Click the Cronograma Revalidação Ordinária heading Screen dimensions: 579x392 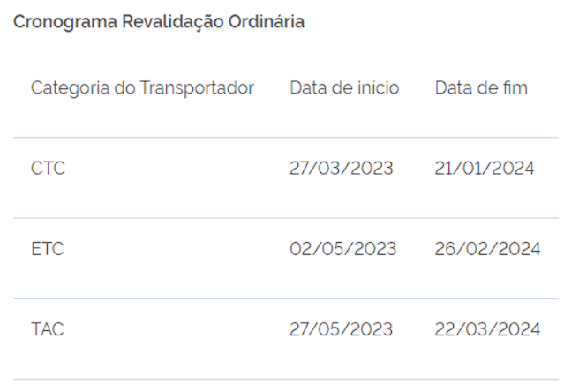[159, 22]
